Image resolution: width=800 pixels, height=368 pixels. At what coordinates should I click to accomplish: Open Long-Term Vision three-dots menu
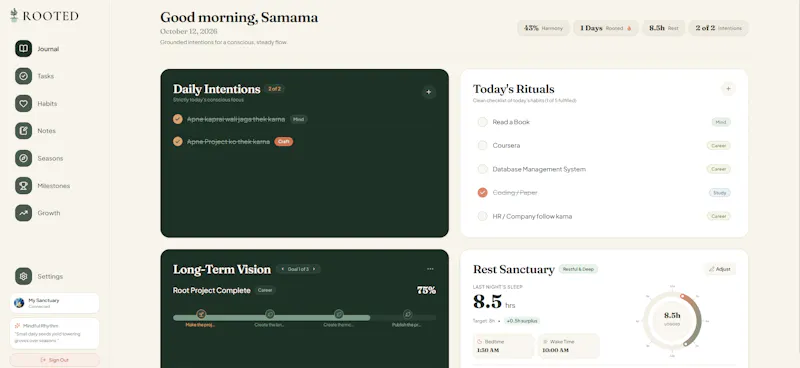coord(430,269)
